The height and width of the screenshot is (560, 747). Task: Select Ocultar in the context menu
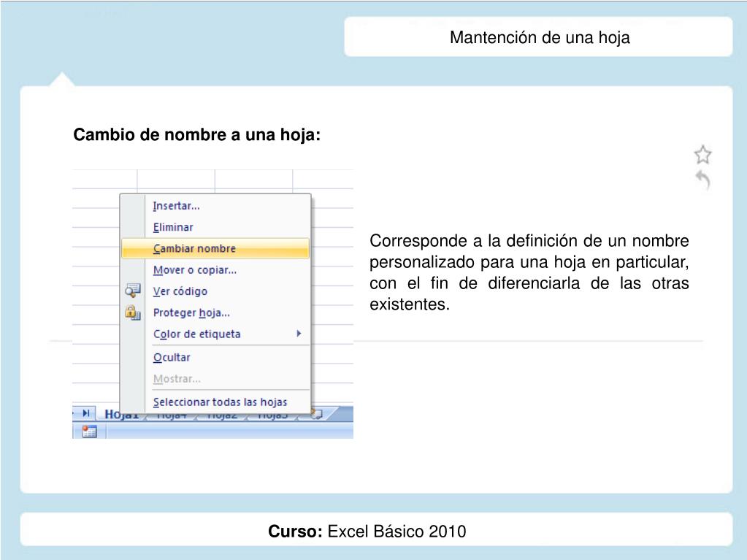pos(215,357)
